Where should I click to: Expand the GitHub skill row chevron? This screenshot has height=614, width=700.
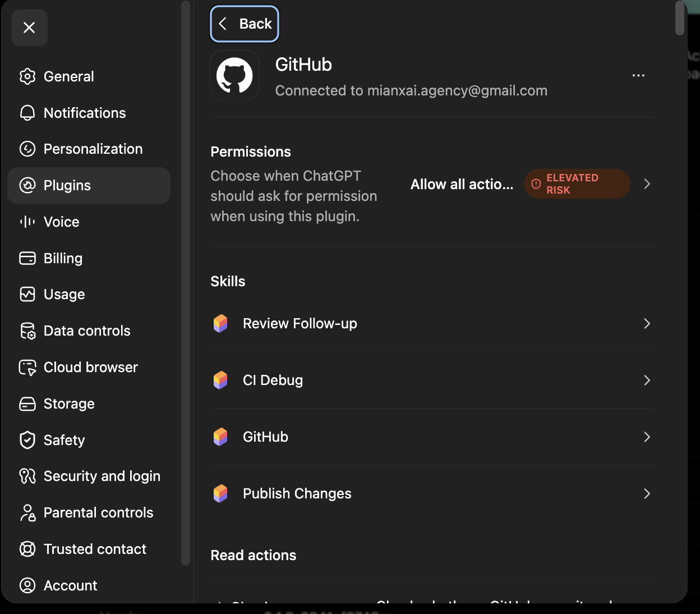(x=647, y=437)
